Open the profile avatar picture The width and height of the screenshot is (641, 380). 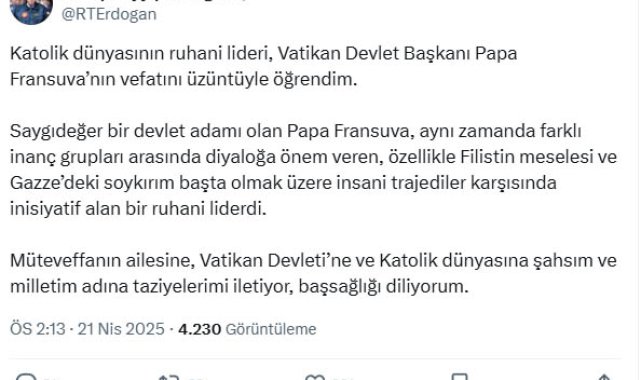[x=31, y=11]
